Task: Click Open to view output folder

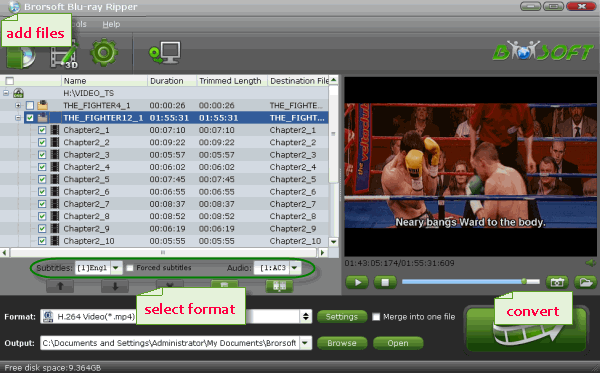Action: (398, 343)
